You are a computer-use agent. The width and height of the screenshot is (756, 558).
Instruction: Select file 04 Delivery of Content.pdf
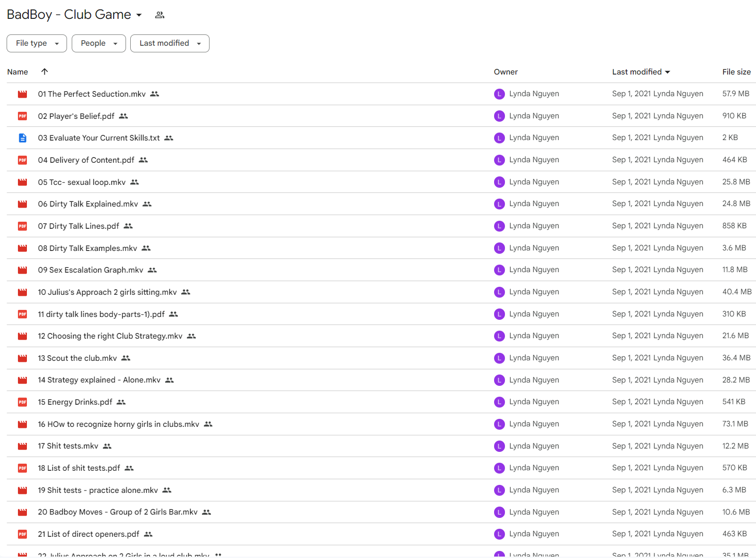pyautogui.click(x=86, y=160)
